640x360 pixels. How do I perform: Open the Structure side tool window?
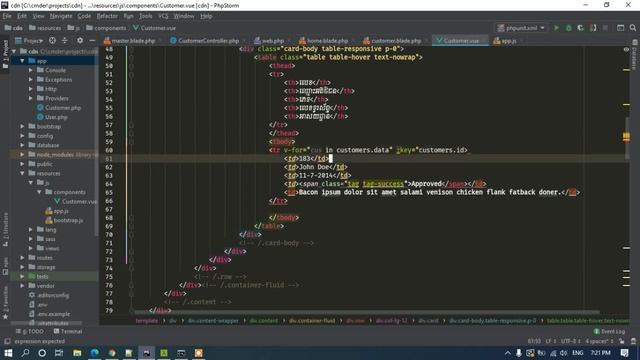[x=5, y=229]
